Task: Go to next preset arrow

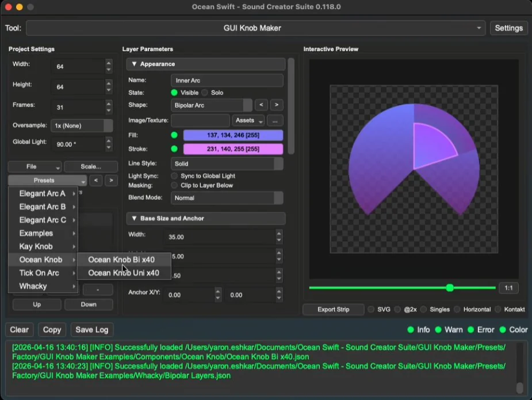Action: [x=111, y=180]
